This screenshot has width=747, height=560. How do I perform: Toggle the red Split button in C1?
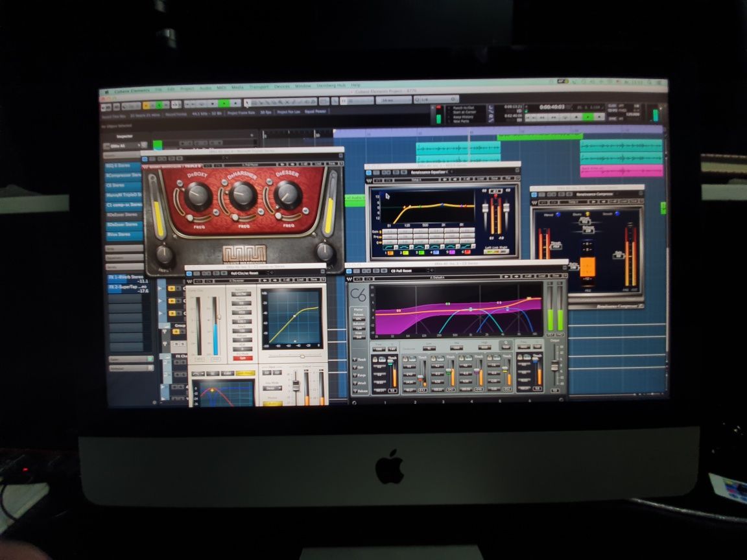pyautogui.click(x=243, y=358)
